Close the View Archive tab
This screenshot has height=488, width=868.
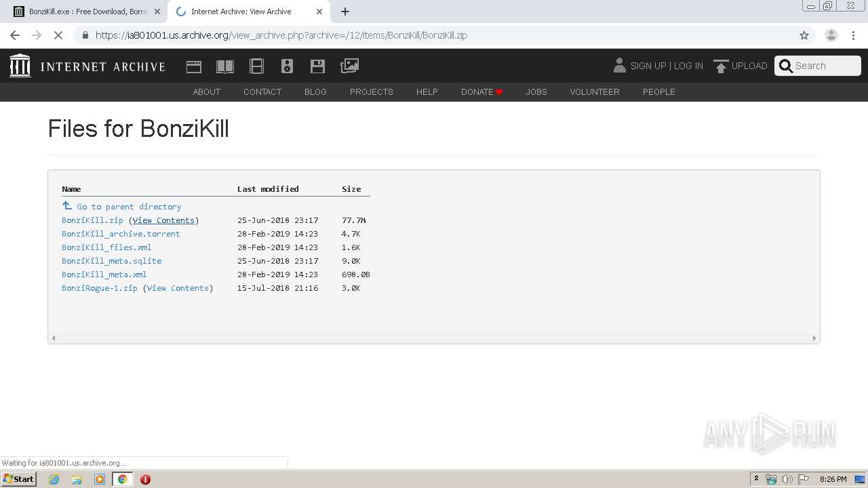point(319,12)
